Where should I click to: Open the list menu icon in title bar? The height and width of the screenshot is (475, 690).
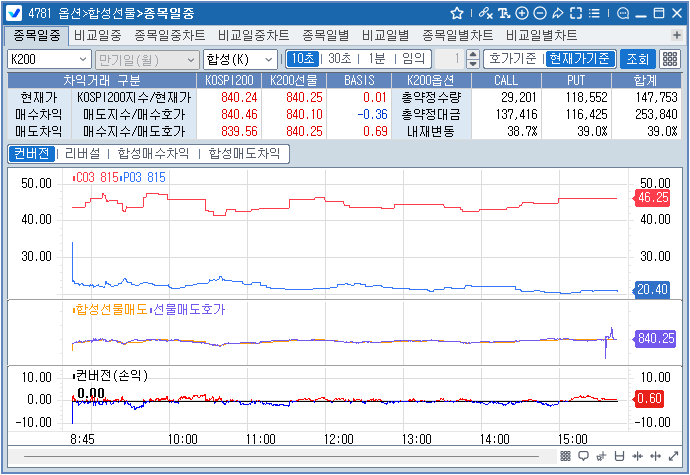point(594,13)
